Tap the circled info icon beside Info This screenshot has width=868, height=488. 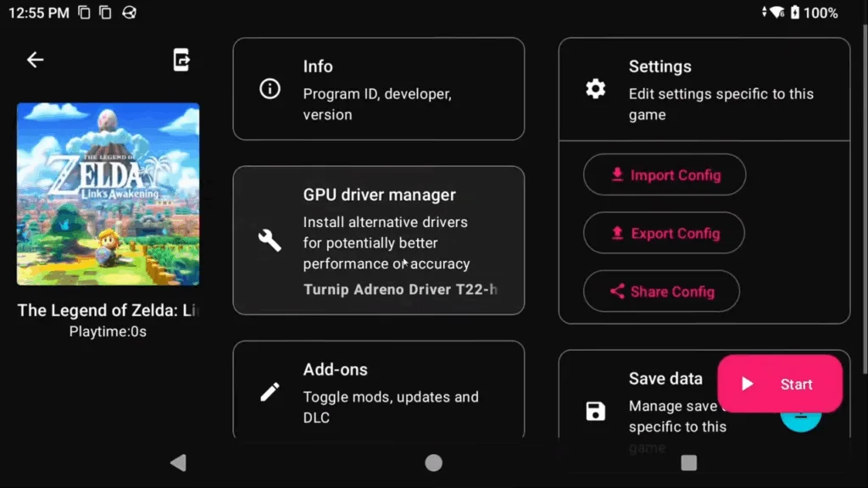[x=270, y=88]
